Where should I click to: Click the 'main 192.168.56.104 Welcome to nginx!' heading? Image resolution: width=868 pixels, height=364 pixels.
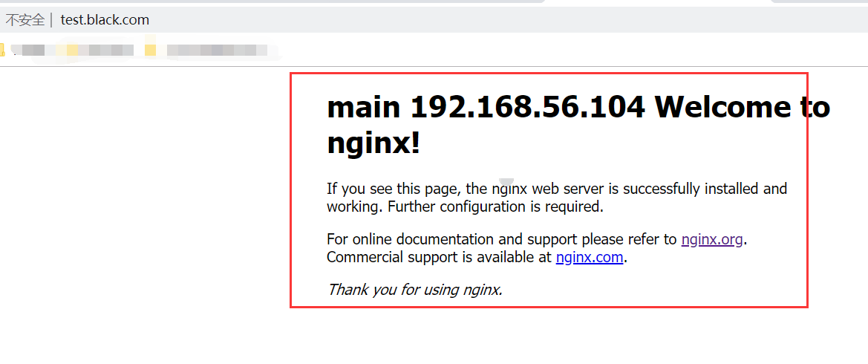(578, 126)
